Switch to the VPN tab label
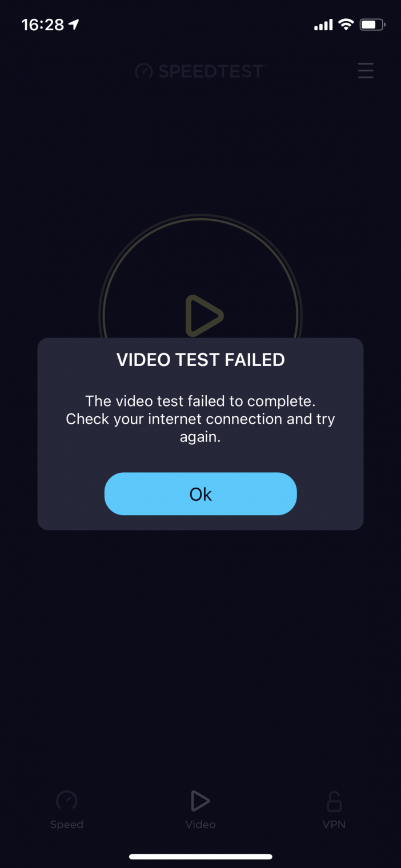Viewport: 401px width, 868px height. coord(334,825)
